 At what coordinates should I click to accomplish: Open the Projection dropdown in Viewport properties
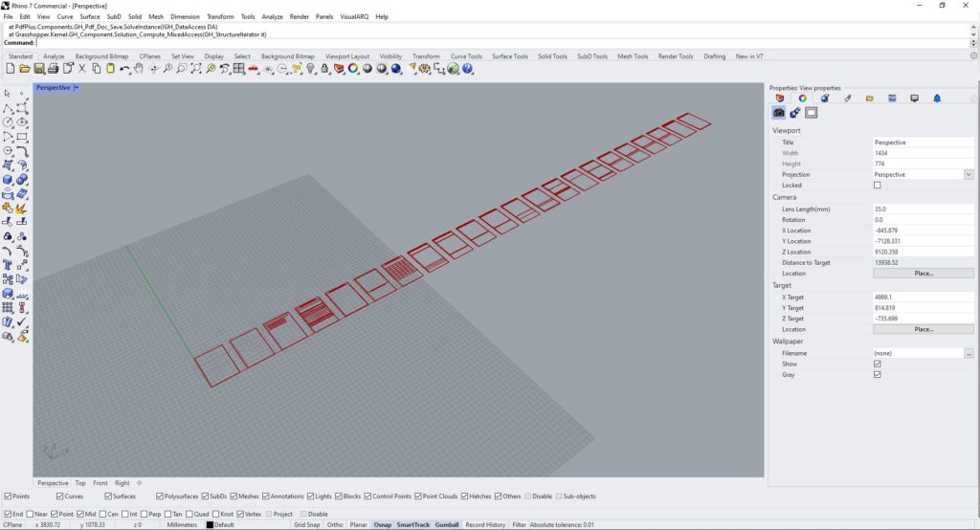[969, 174]
